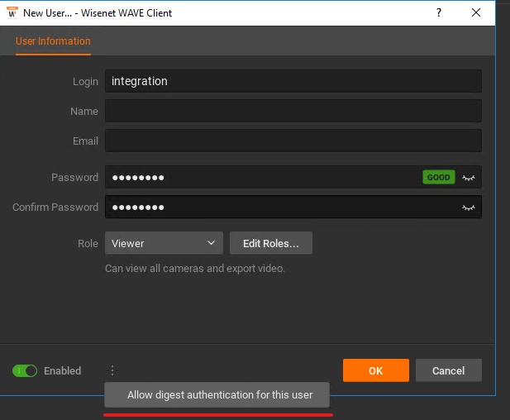Select the User Information tab
This screenshot has width=510, height=420.
(x=53, y=41)
